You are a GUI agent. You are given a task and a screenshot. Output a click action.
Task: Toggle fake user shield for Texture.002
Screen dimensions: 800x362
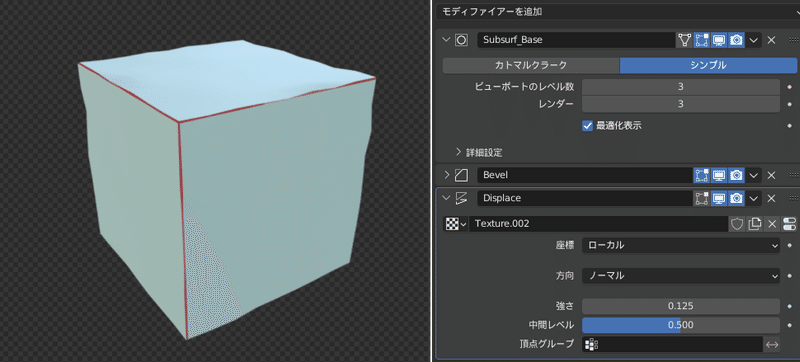737,224
